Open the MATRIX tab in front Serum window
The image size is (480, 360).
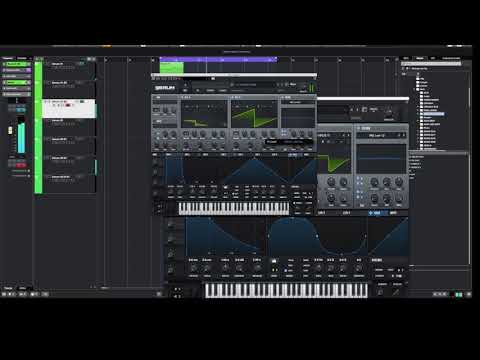(210, 91)
